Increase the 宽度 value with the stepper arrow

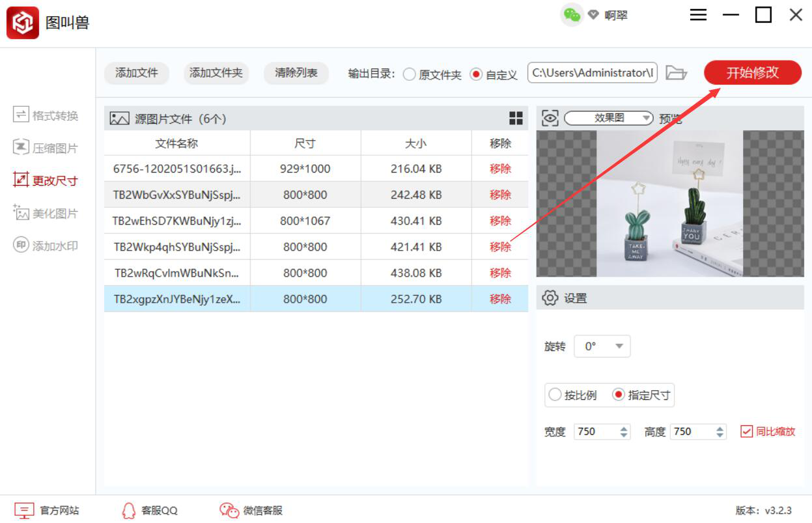click(623, 428)
